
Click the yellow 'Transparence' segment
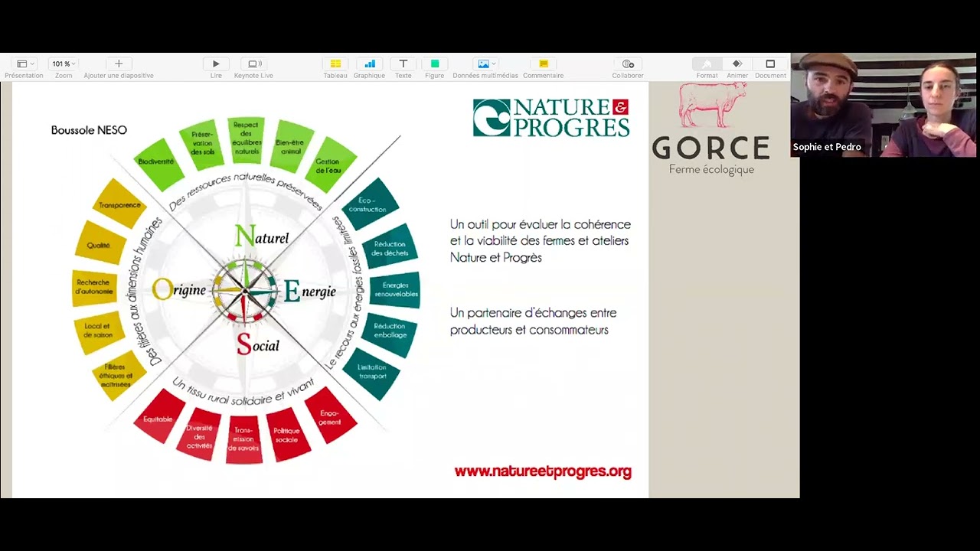point(119,204)
